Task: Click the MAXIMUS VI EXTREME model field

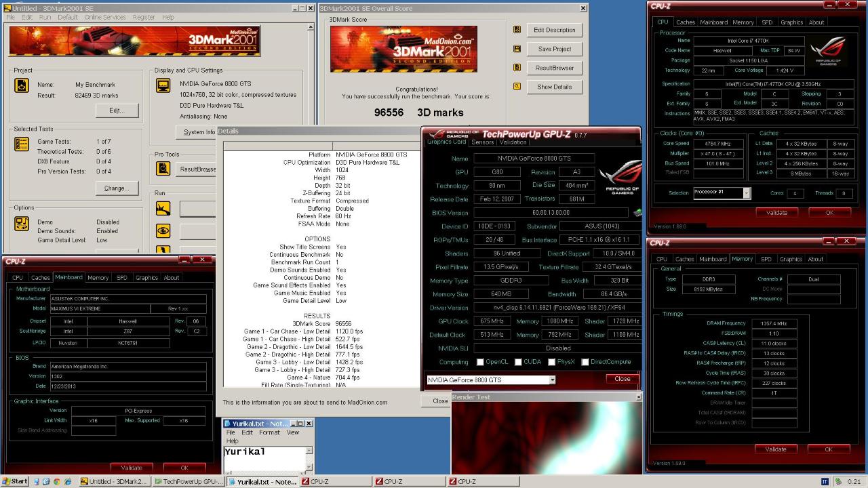Action: tap(100, 308)
